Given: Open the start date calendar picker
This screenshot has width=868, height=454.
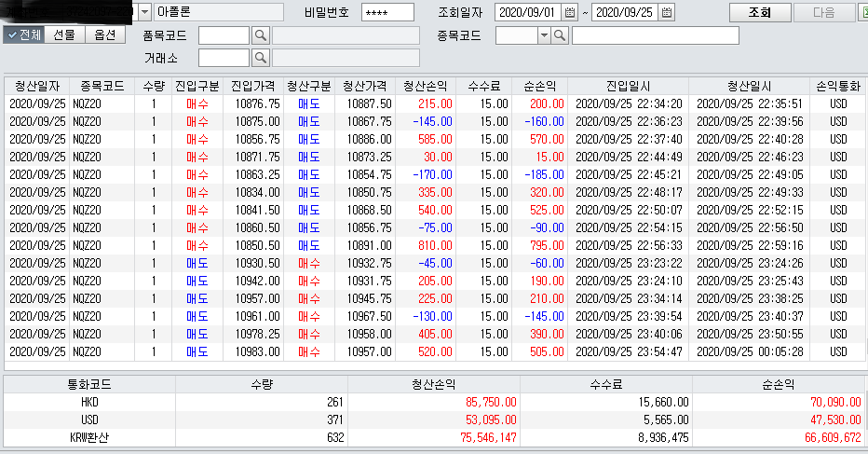Looking at the screenshot, I should click(x=569, y=12).
